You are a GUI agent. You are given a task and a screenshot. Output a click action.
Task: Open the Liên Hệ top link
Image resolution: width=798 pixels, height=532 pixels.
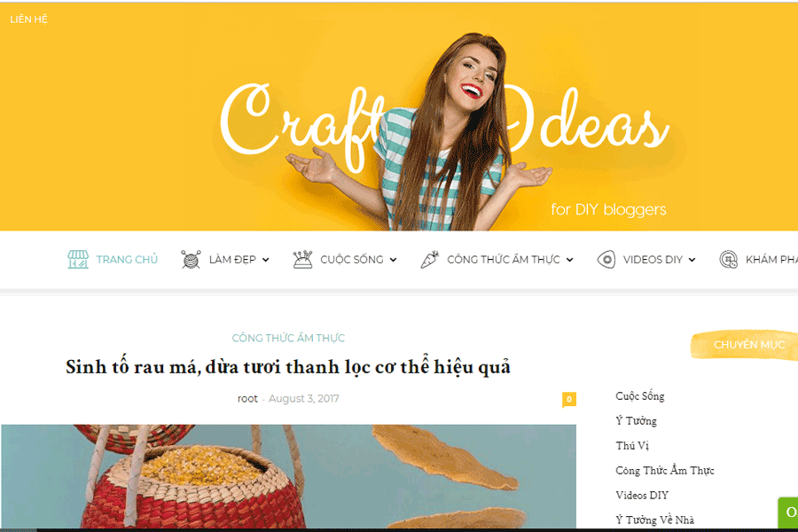pos(28,20)
